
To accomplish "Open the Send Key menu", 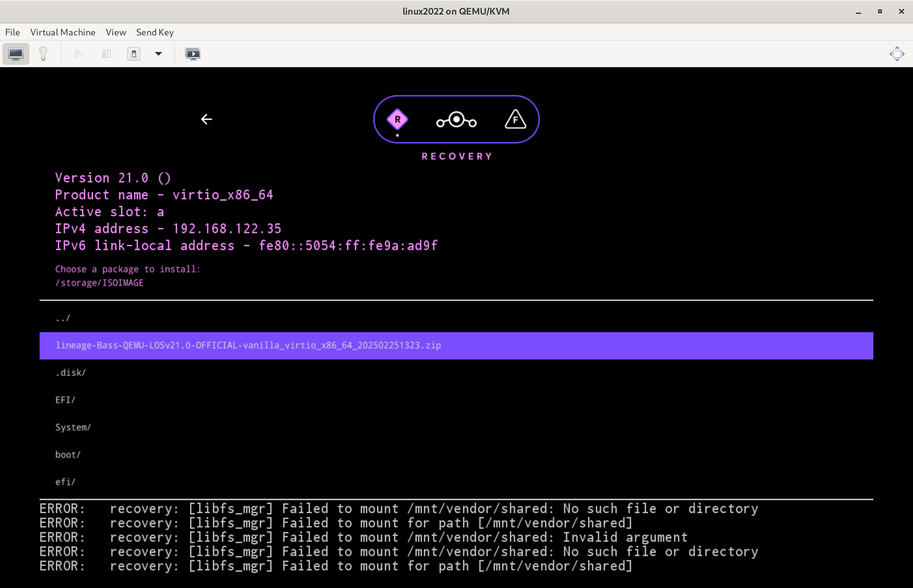I will click(155, 32).
